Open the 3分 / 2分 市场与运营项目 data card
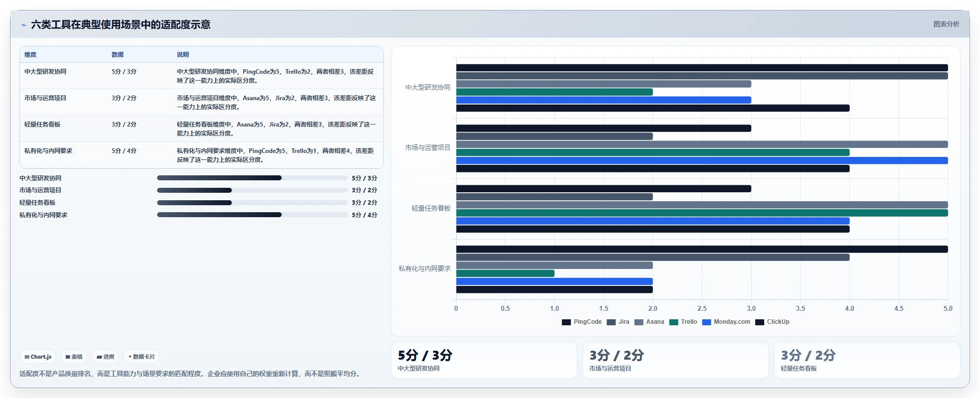980x398 pixels. pyautogui.click(x=675, y=360)
